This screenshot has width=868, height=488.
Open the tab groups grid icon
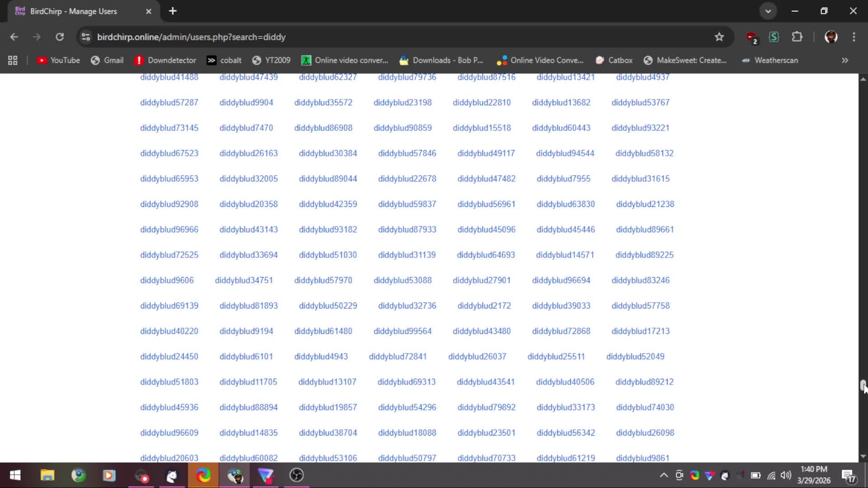(13, 60)
